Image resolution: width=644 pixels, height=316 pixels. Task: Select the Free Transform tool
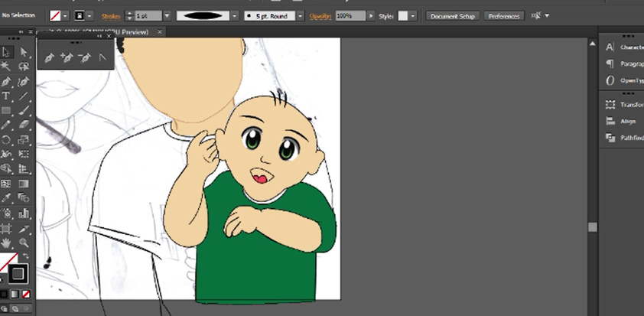(24, 154)
